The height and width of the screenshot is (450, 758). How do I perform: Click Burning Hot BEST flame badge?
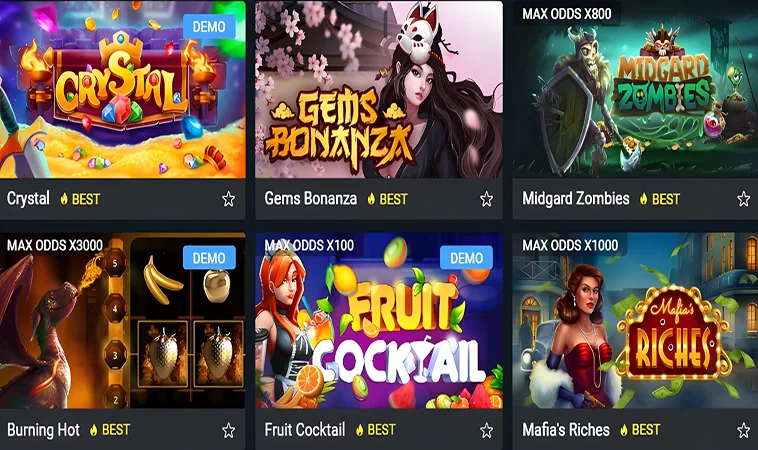click(x=110, y=430)
